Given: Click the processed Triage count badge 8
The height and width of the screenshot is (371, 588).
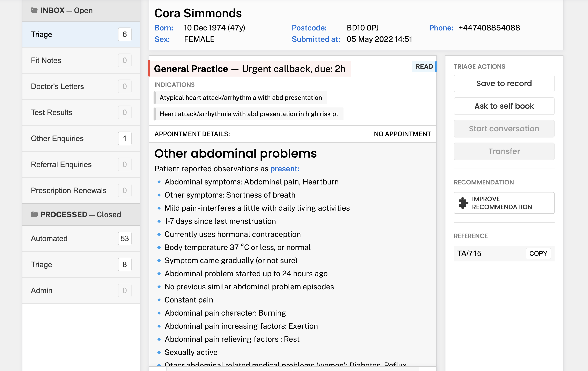Looking at the screenshot, I should pyautogui.click(x=125, y=264).
